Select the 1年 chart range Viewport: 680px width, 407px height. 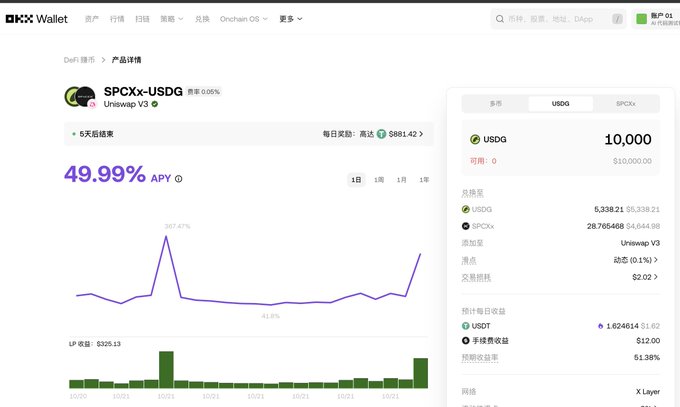(x=424, y=180)
